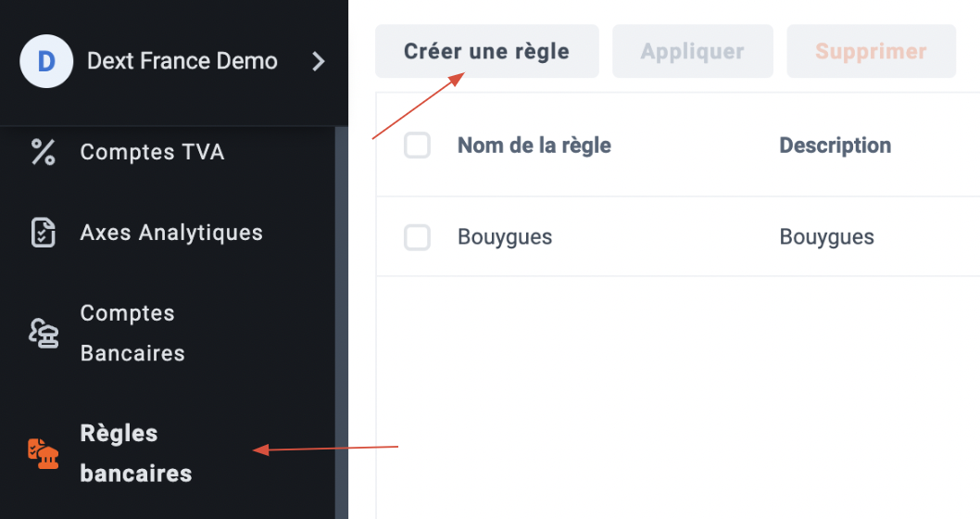Open the Bouygues rule name in table
The image size is (980, 519).
pos(505,237)
